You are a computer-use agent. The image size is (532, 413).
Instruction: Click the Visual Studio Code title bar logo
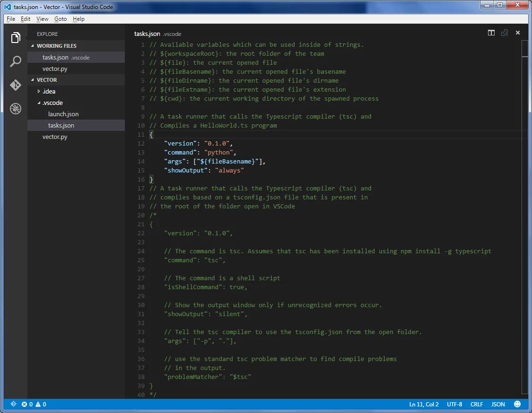pyautogui.click(x=8, y=7)
